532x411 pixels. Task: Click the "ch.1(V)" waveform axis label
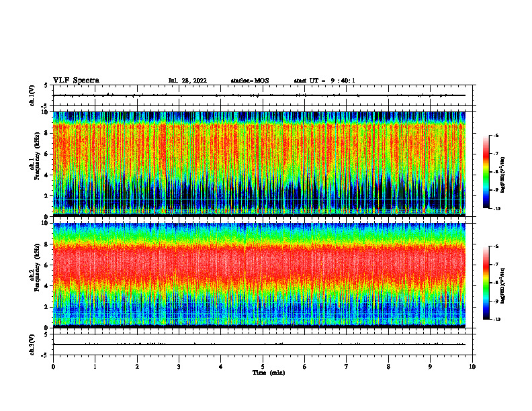click(32, 95)
